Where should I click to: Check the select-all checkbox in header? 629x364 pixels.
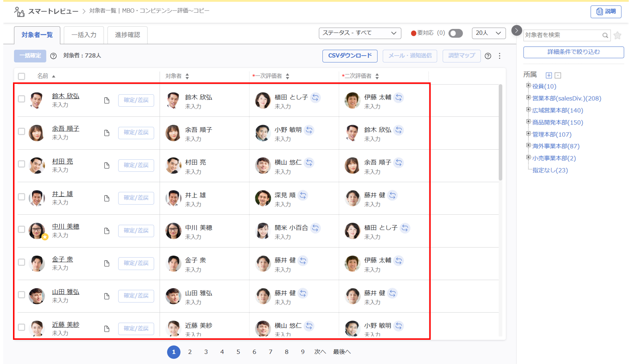click(22, 76)
